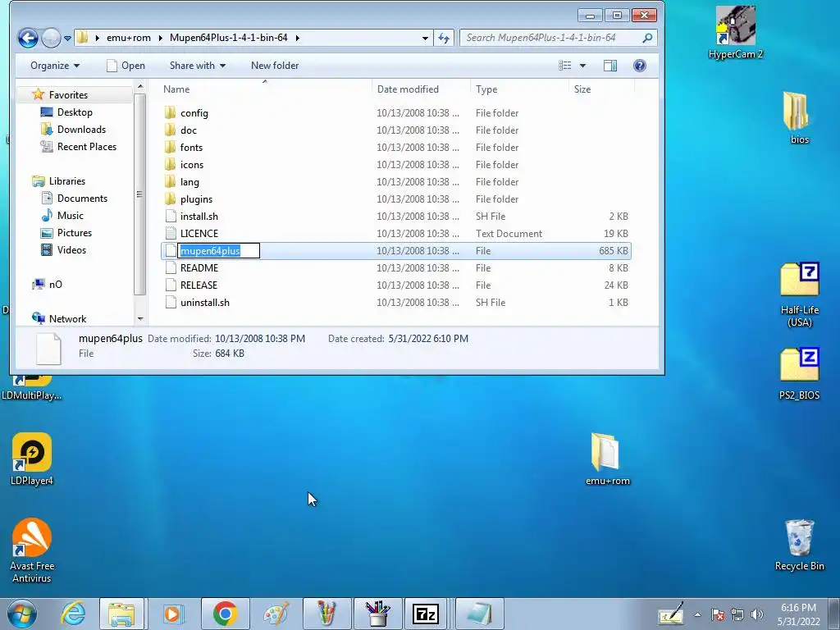Screen dimensions: 840x630
Task: Click the volume speaker tray icon
Action: click(x=757, y=614)
